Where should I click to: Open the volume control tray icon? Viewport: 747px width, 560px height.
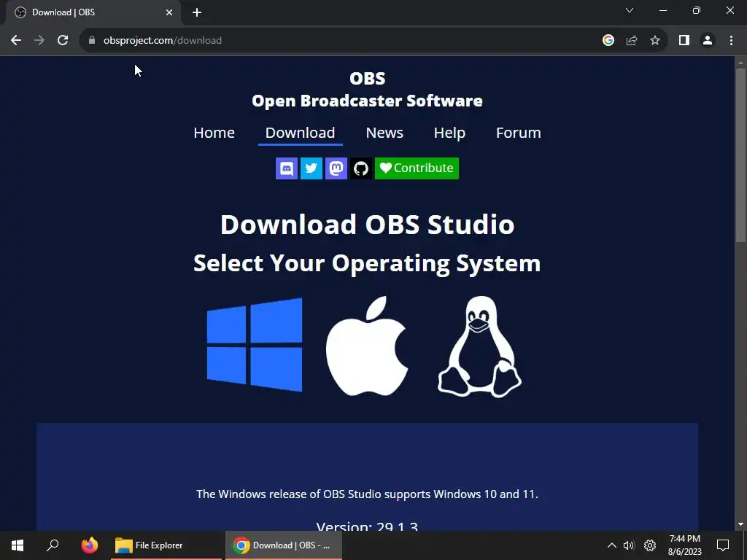pyautogui.click(x=629, y=545)
